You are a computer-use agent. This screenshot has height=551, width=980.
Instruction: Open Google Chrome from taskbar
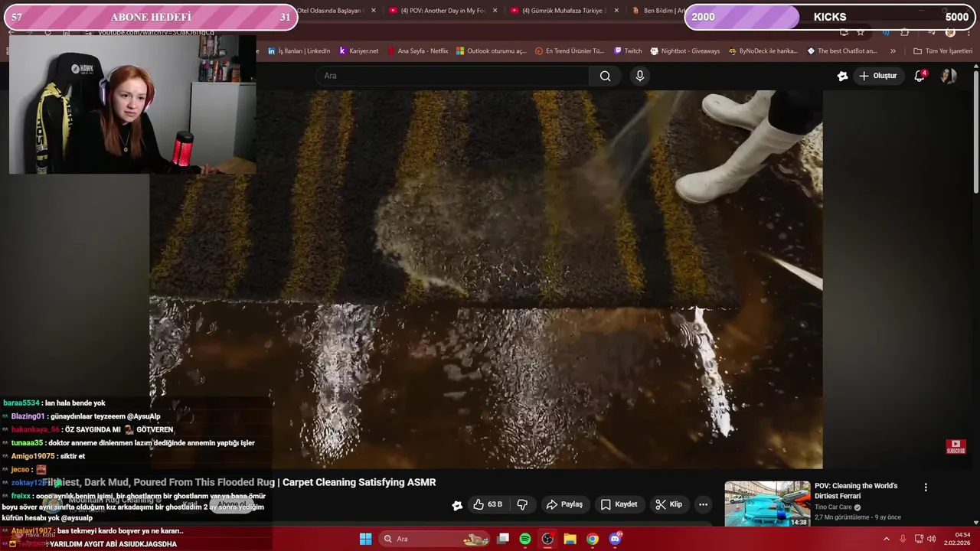tap(593, 539)
